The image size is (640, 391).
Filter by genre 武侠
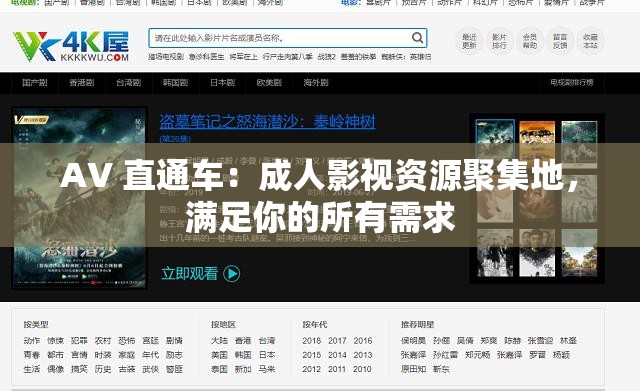point(150,369)
